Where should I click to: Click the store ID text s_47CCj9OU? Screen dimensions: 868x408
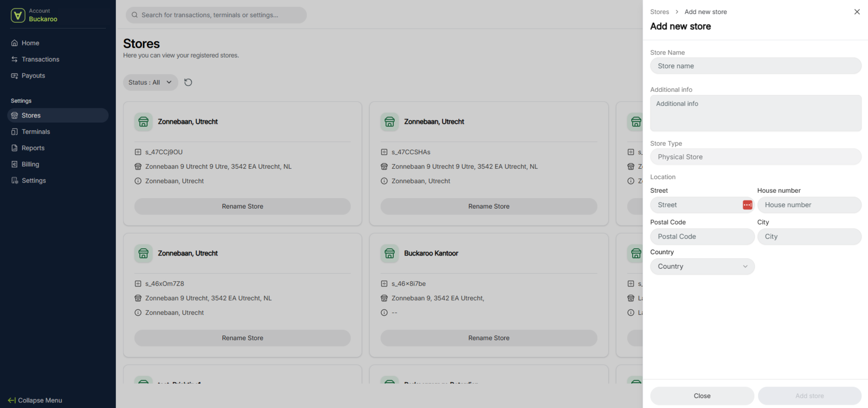pos(164,152)
